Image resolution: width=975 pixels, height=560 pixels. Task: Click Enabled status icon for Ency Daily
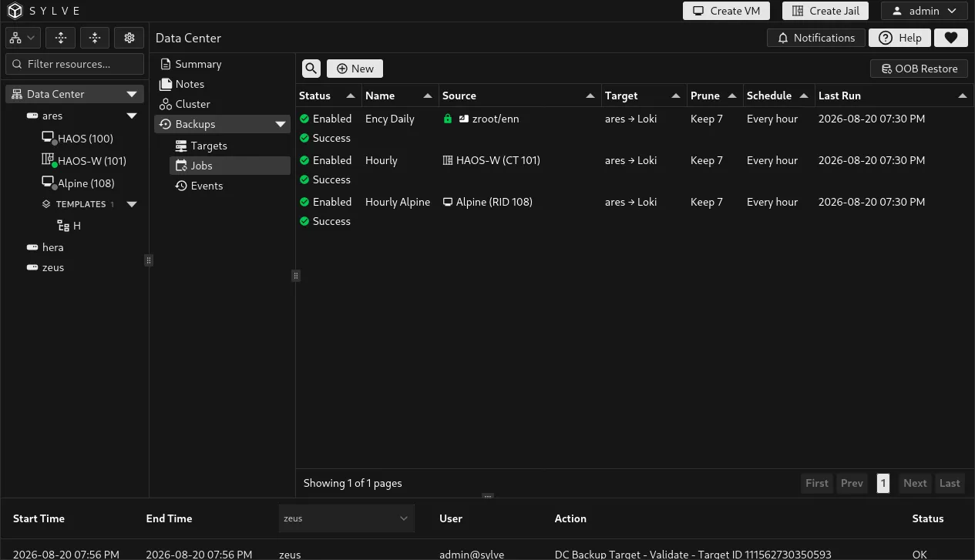coord(304,119)
